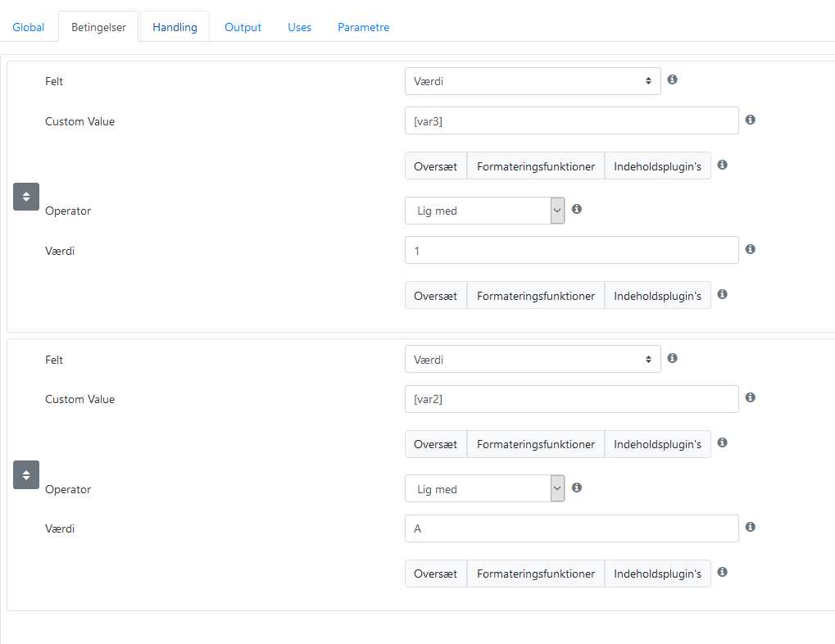Click Indeholdsplugin's below the Værdi 1 field
The height and width of the screenshot is (644, 835).
pos(658,296)
